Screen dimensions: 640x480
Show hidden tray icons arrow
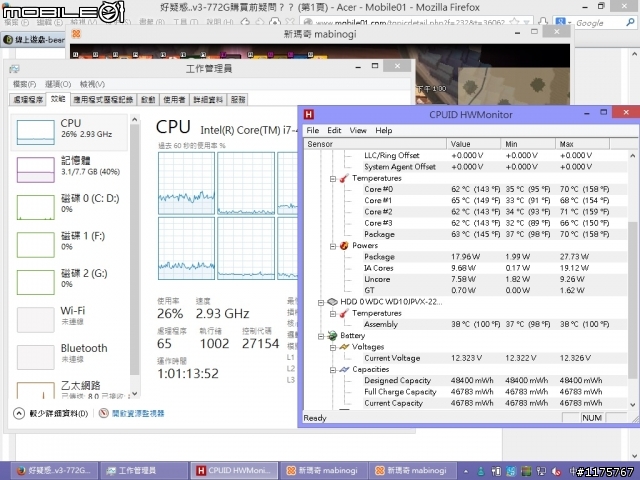point(466,471)
